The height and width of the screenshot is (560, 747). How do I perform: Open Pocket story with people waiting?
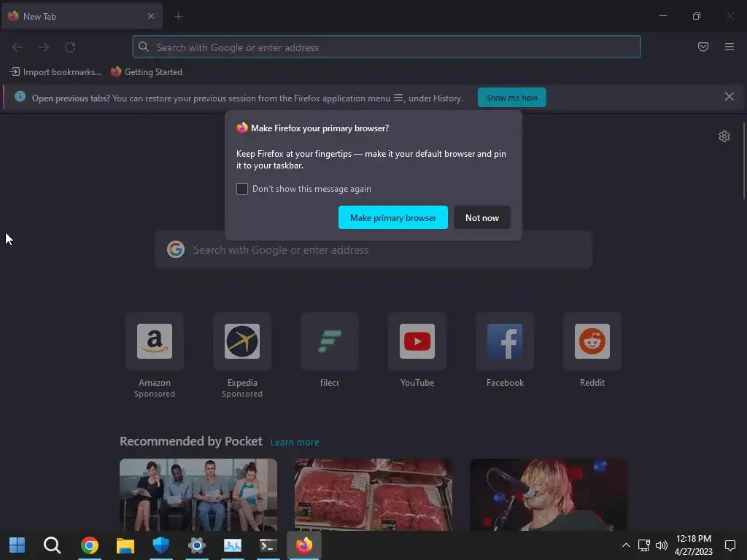[198, 494]
